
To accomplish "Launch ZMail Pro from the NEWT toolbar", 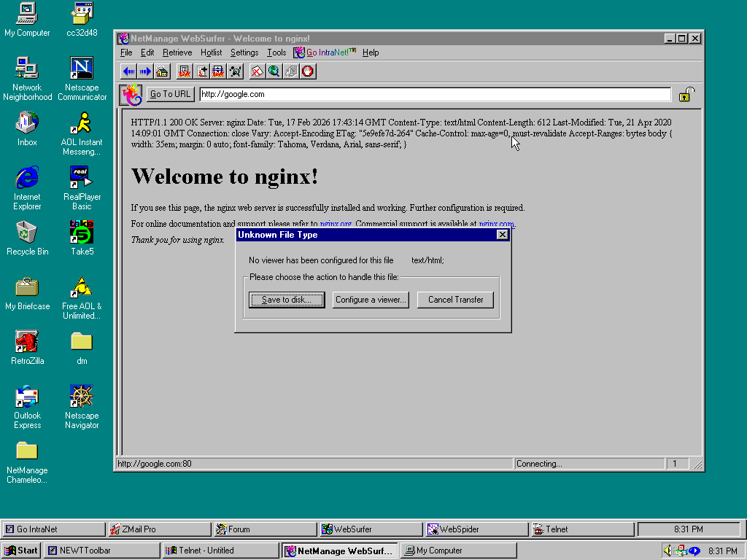I will pos(158,529).
